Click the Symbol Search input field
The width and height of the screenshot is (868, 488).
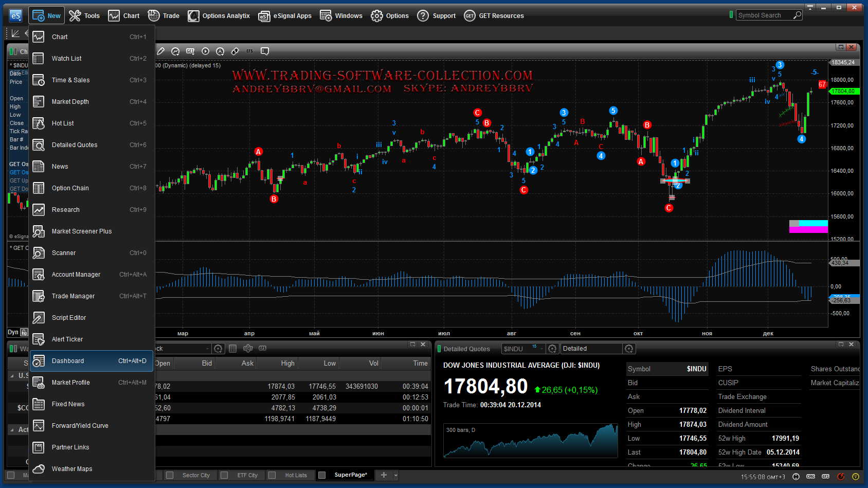(764, 15)
